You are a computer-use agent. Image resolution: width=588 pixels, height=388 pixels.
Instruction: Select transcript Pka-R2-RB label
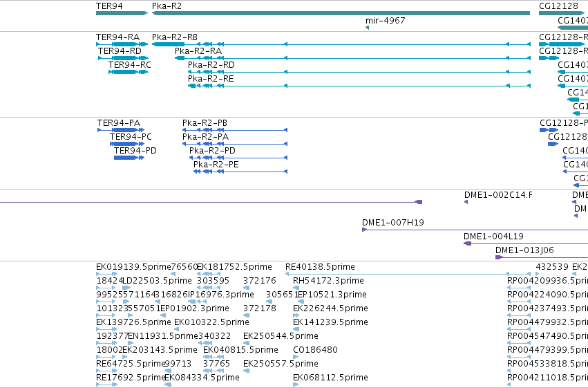[175, 37]
